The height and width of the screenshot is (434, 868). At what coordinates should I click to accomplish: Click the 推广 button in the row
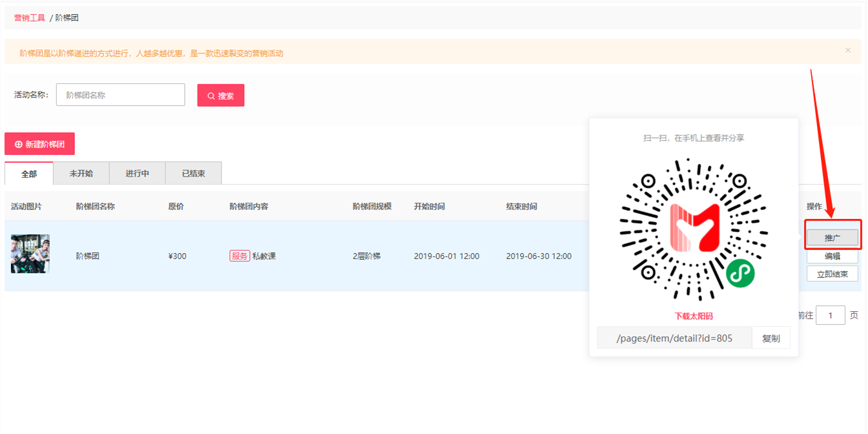[x=832, y=238]
